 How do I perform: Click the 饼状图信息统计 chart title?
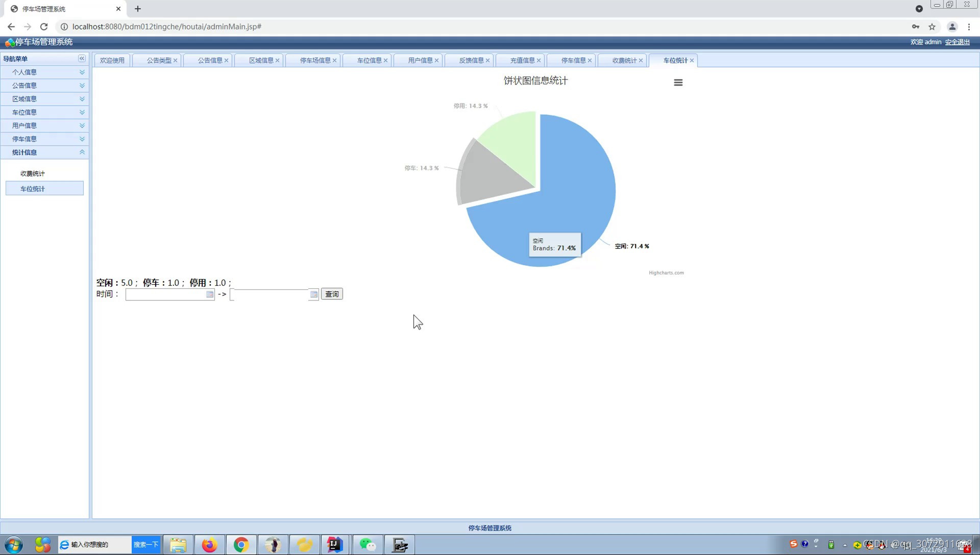point(535,81)
